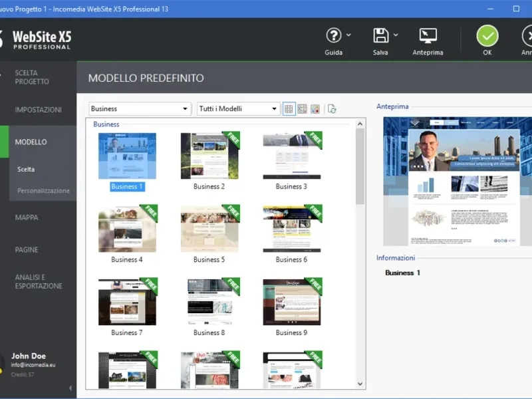
Task: Choose the Business 5 template
Action: point(209,229)
